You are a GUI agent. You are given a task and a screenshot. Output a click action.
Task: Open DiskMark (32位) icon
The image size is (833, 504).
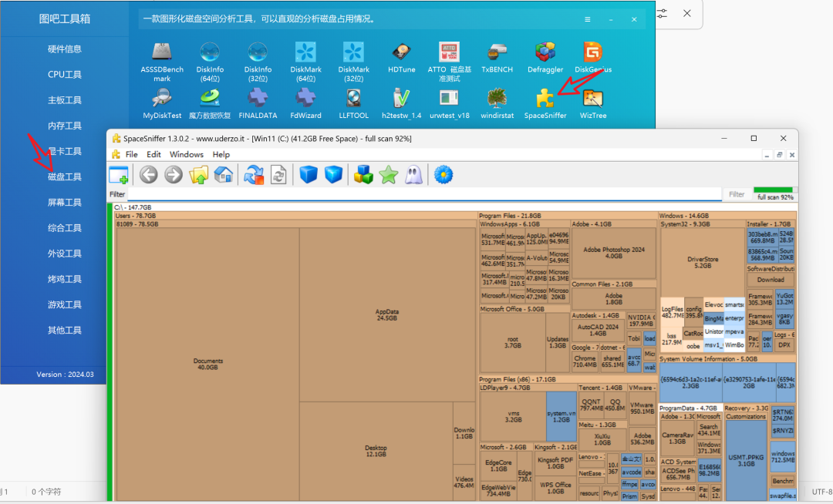353,62
